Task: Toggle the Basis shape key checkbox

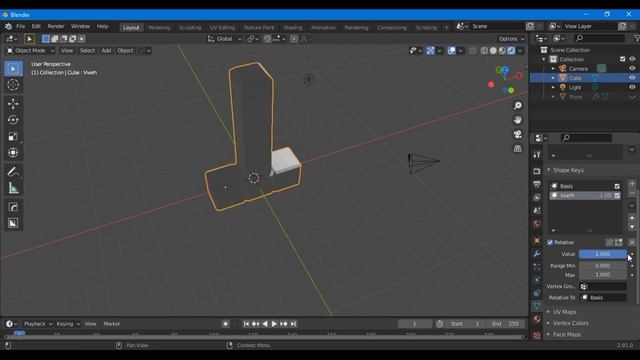Action: (617, 186)
